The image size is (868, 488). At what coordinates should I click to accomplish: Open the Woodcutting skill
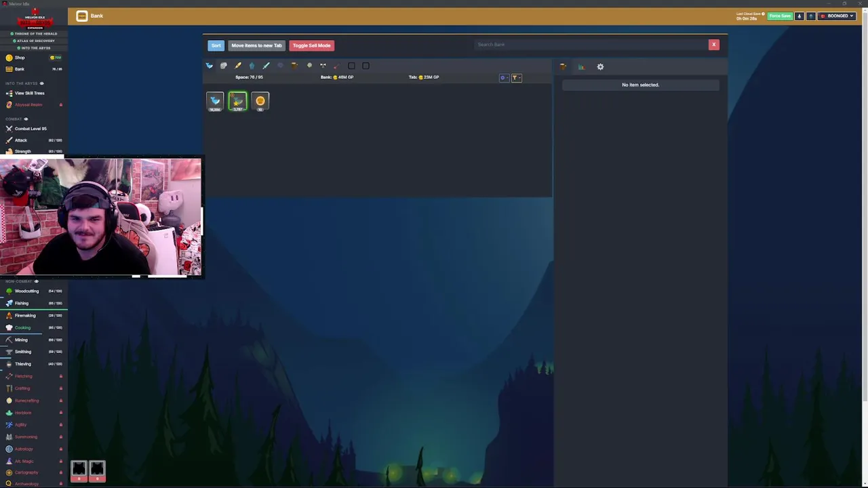click(33, 291)
